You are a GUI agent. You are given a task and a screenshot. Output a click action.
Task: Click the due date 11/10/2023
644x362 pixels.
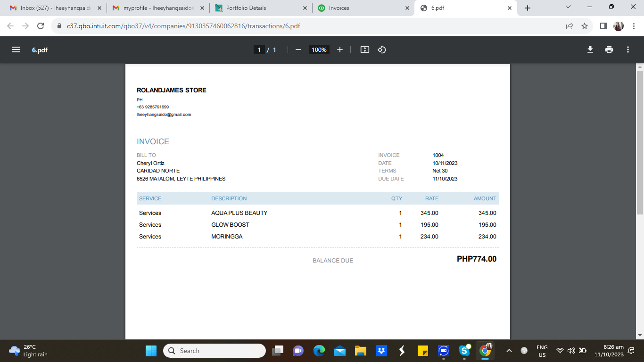(x=445, y=179)
